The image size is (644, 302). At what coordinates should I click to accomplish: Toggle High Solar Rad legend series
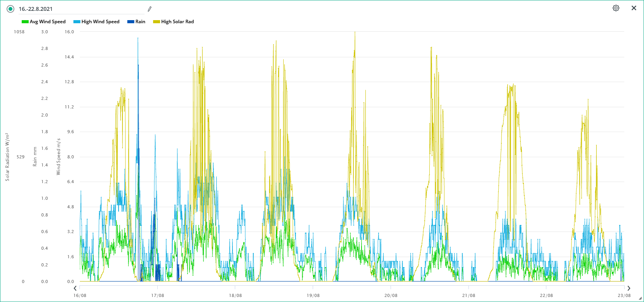tap(174, 22)
